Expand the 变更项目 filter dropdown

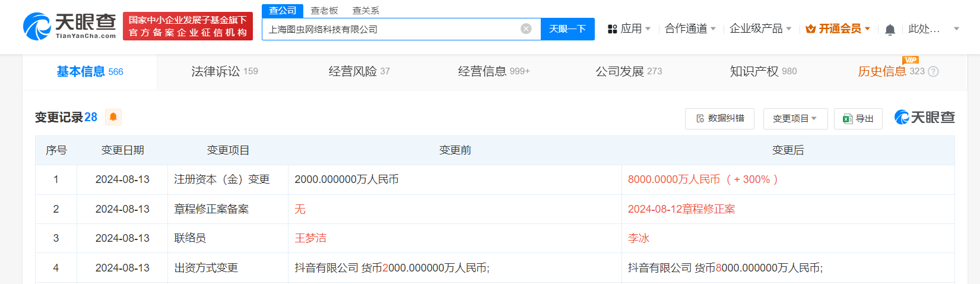coord(795,119)
